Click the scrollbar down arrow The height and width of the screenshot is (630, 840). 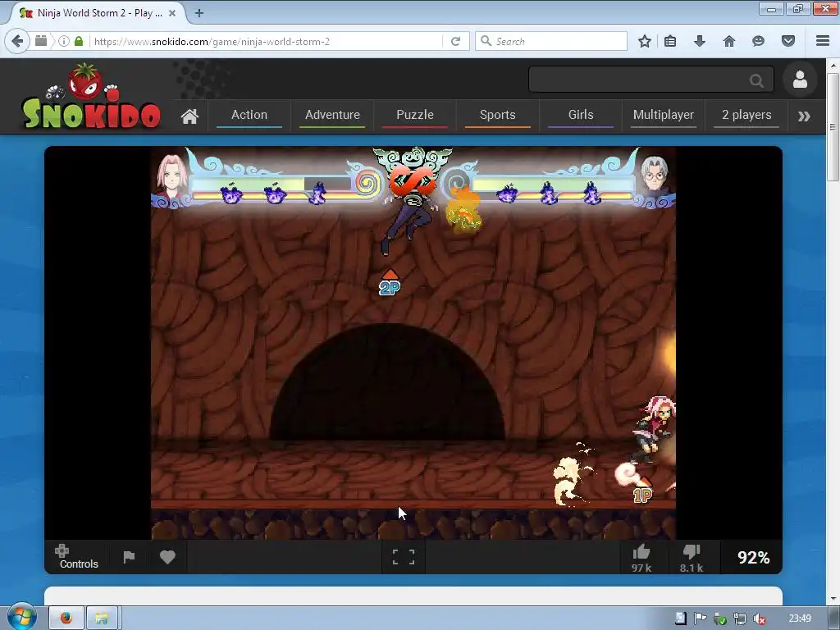[x=833, y=598]
